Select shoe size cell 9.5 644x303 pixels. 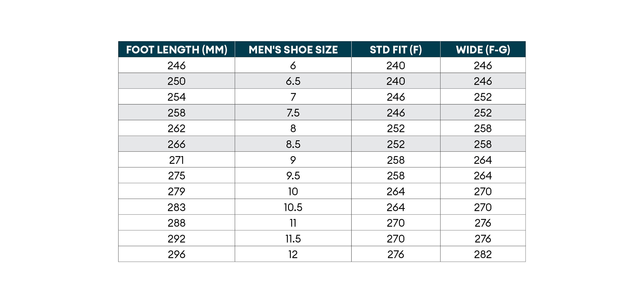coord(293,176)
